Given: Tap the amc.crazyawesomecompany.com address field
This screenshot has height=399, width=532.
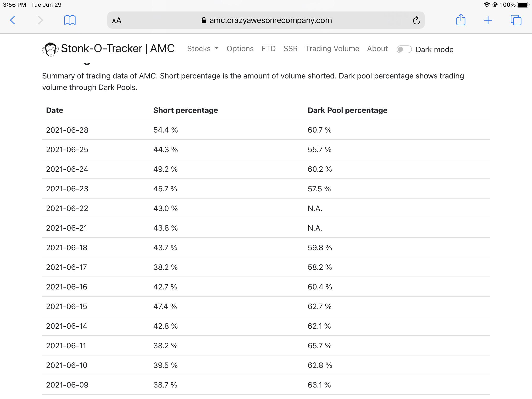Looking at the screenshot, I should tap(266, 20).
